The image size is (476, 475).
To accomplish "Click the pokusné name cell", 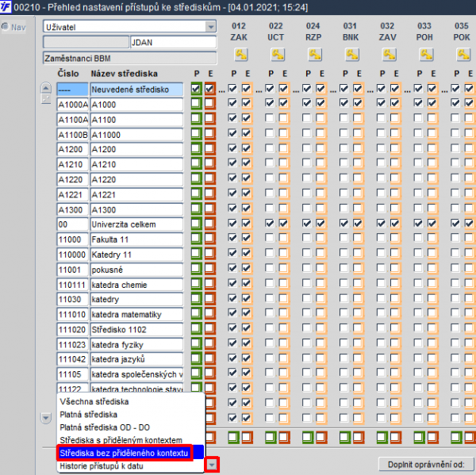I will [x=136, y=270].
